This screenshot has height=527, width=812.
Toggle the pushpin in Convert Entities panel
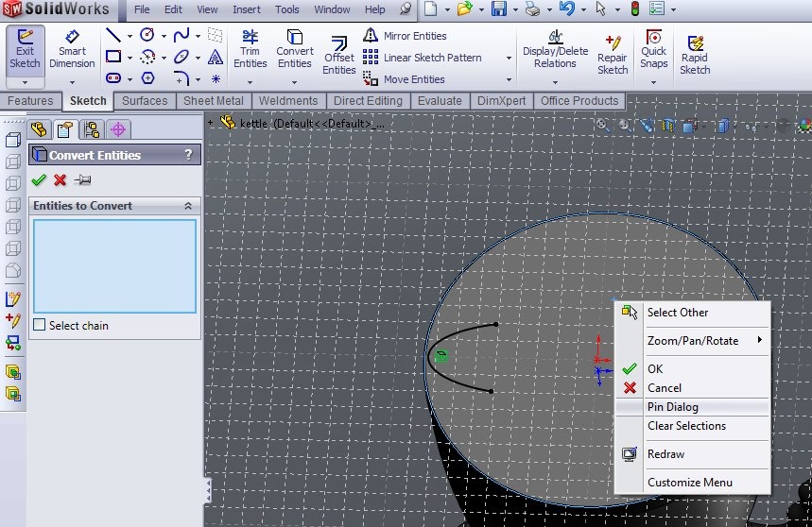coord(83,180)
